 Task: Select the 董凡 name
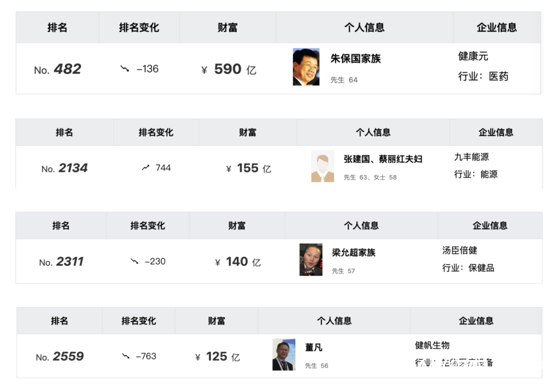(x=314, y=348)
